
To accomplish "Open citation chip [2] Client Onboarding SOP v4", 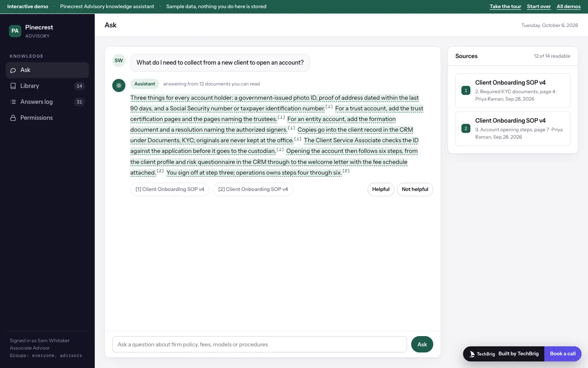I will pyautogui.click(x=253, y=189).
